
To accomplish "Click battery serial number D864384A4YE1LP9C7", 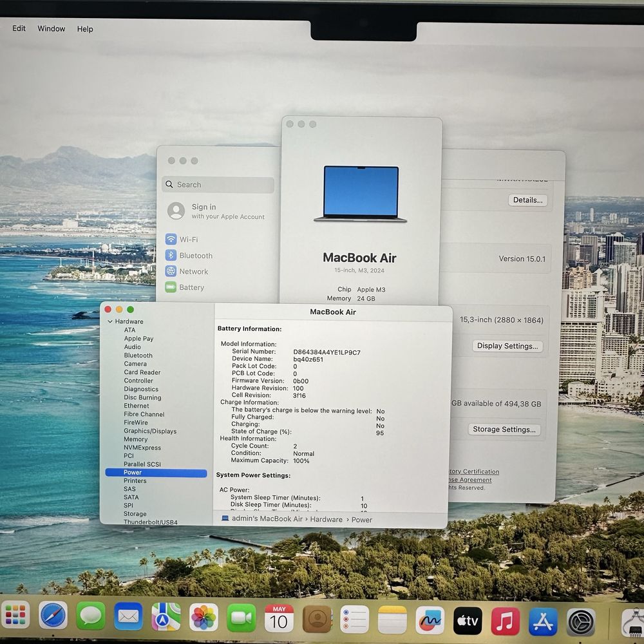I will tap(327, 352).
